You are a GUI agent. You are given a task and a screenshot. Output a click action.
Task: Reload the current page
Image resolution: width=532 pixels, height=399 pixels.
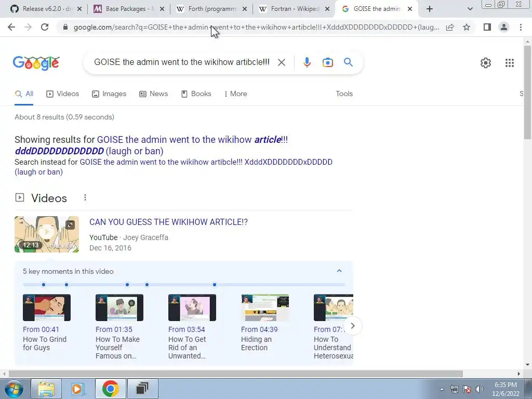coord(45,27)
